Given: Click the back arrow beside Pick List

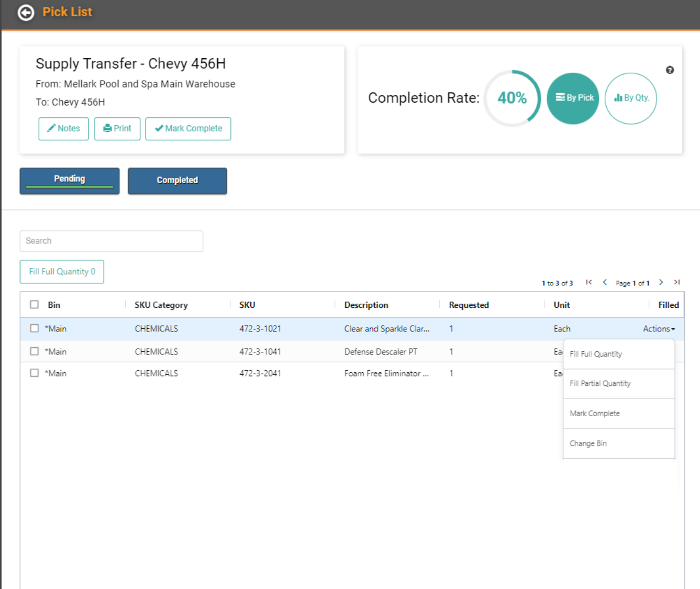Looking at the screenshot, I should (25, 13).
